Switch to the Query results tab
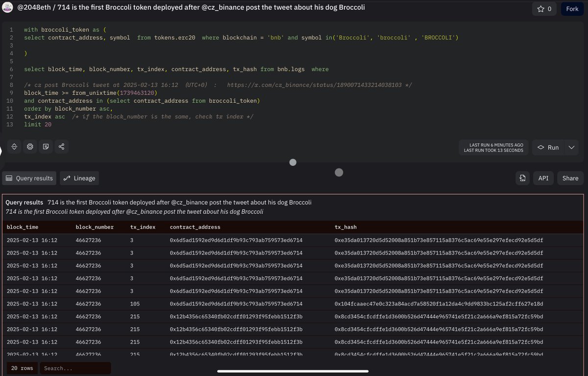588x376 pixels. [29, 178]
